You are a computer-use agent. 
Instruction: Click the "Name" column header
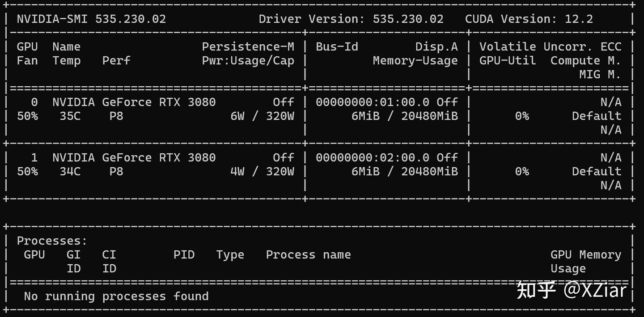[x=67, y=46]
